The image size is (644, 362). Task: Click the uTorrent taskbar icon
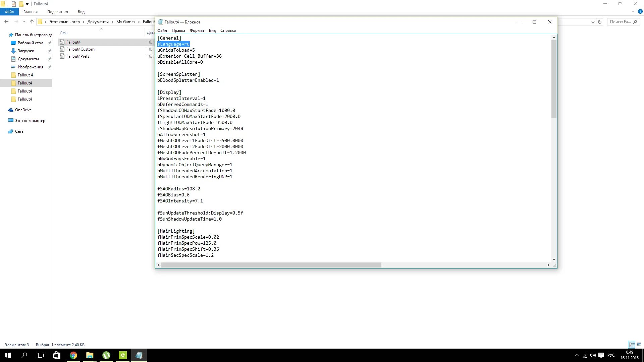pyautogui.click(x=106, y=355)
